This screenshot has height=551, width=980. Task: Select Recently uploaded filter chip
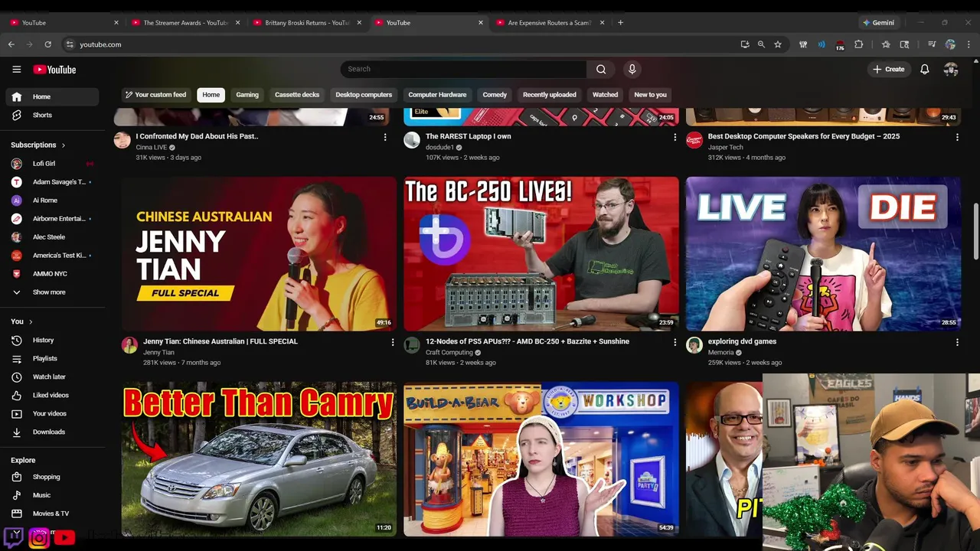(x=549, y=95)
